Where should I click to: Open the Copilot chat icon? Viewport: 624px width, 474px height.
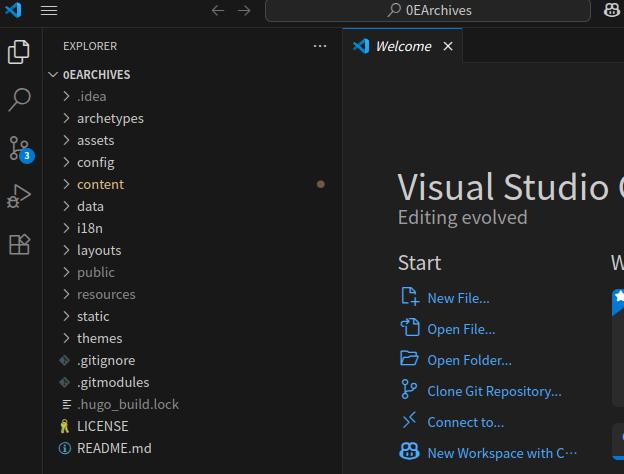611,11
